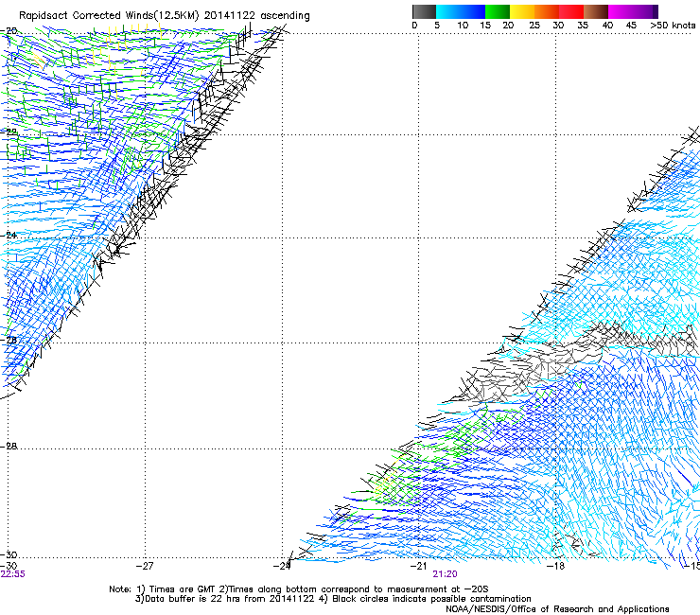700x615 pixels.
Task: Click the longitude label '-18'
Action: (x=556, y=566)
